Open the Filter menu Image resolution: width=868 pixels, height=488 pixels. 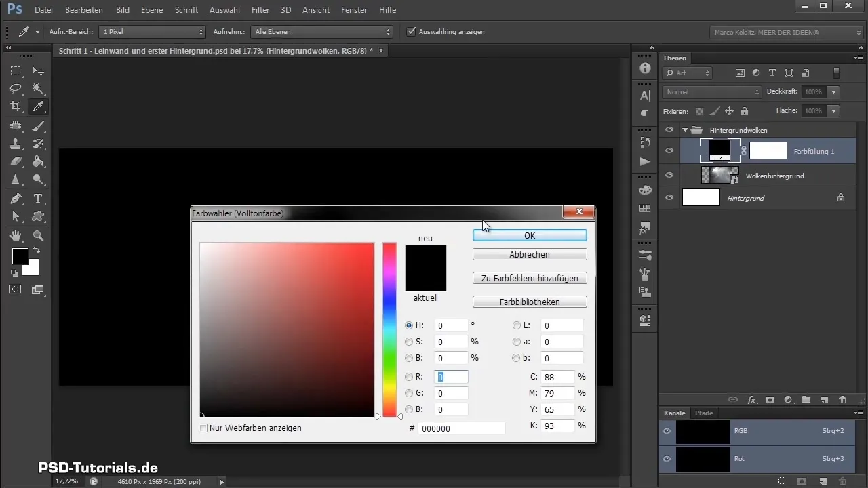(260, 10)
